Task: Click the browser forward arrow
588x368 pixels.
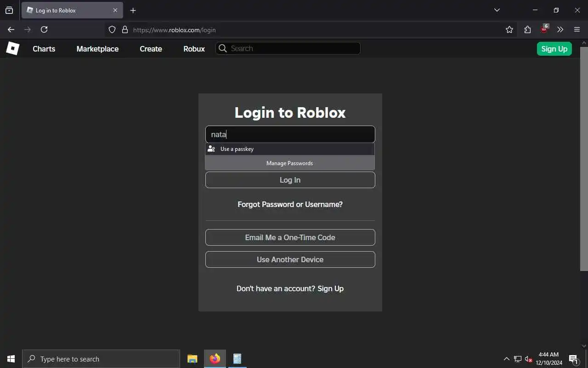Action: pos(28,29)
